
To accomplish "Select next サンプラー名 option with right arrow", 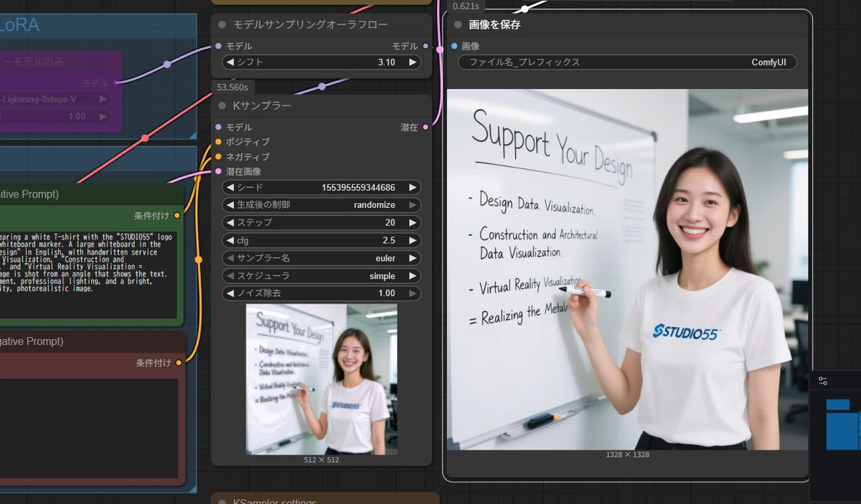I will [413, 258].
